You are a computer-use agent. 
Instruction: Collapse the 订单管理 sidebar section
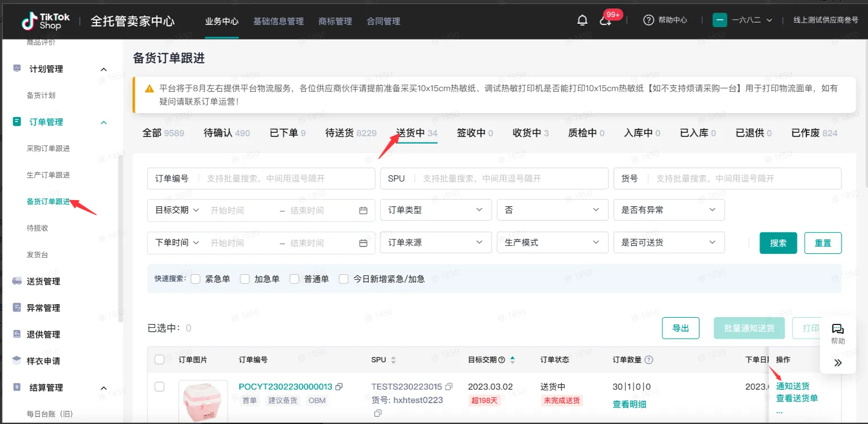coord(103,122)
